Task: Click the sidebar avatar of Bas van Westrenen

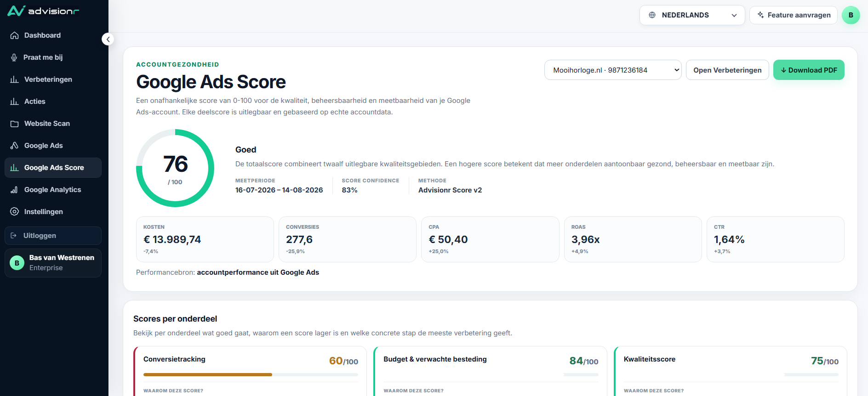Action: pos(17,263)
